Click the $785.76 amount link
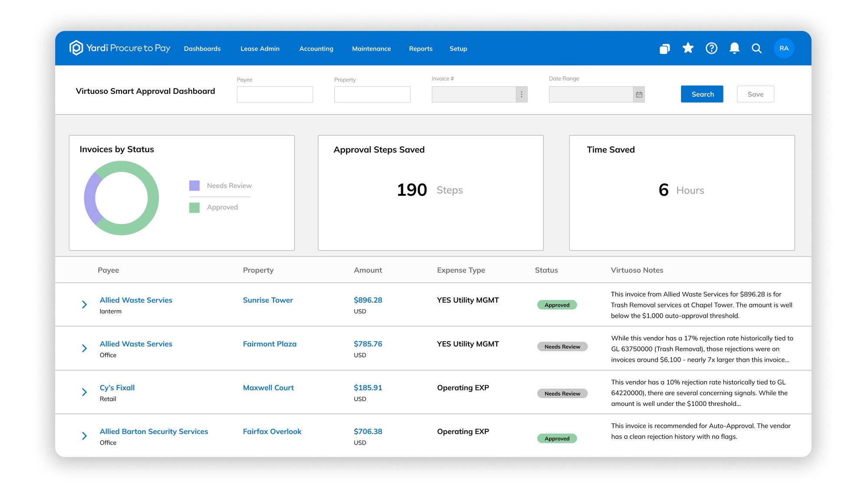 368,344
